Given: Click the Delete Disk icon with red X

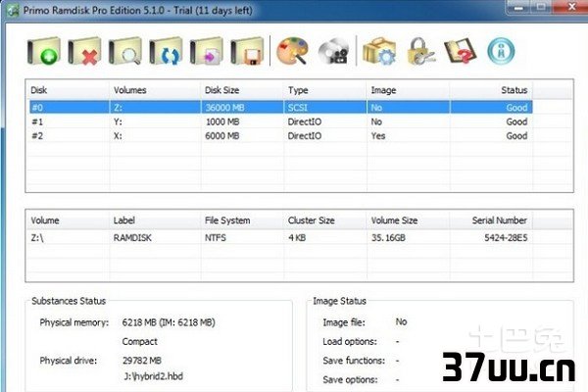Looking at the screenshot, I should 84,51.
